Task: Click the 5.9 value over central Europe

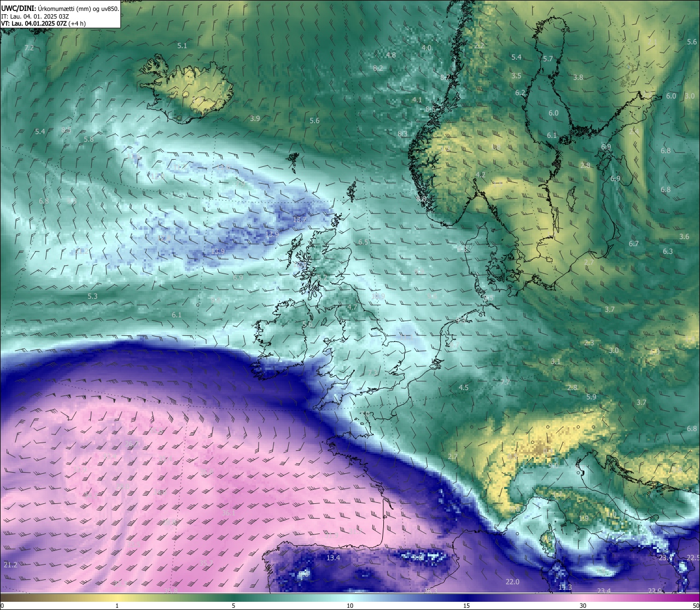Action: coord(591,397)
